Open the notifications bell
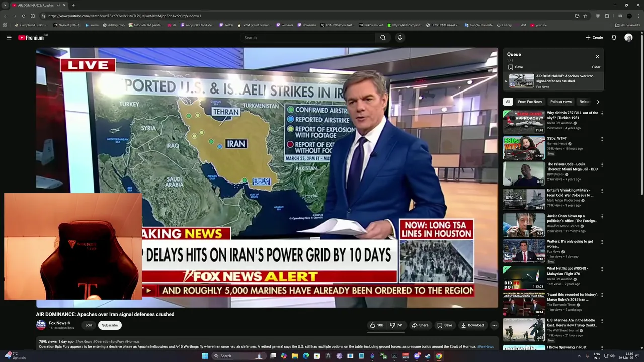 coord(614,38)
